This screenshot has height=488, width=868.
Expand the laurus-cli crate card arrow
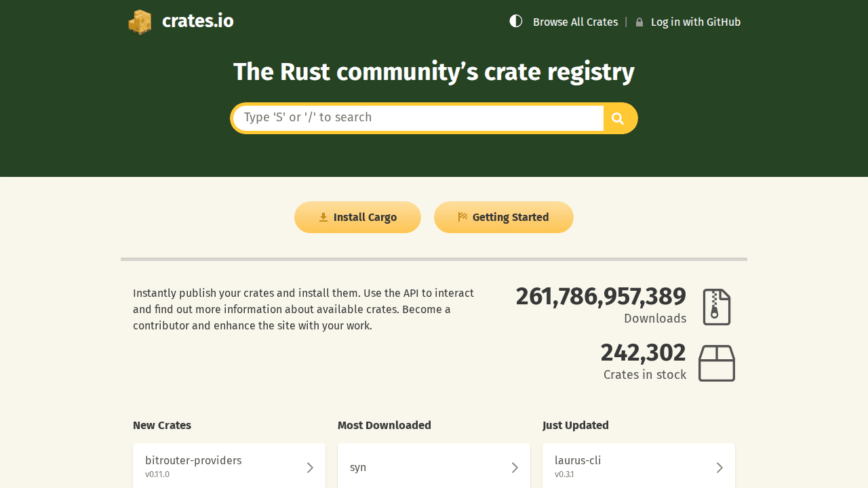(x=720, y=467)
